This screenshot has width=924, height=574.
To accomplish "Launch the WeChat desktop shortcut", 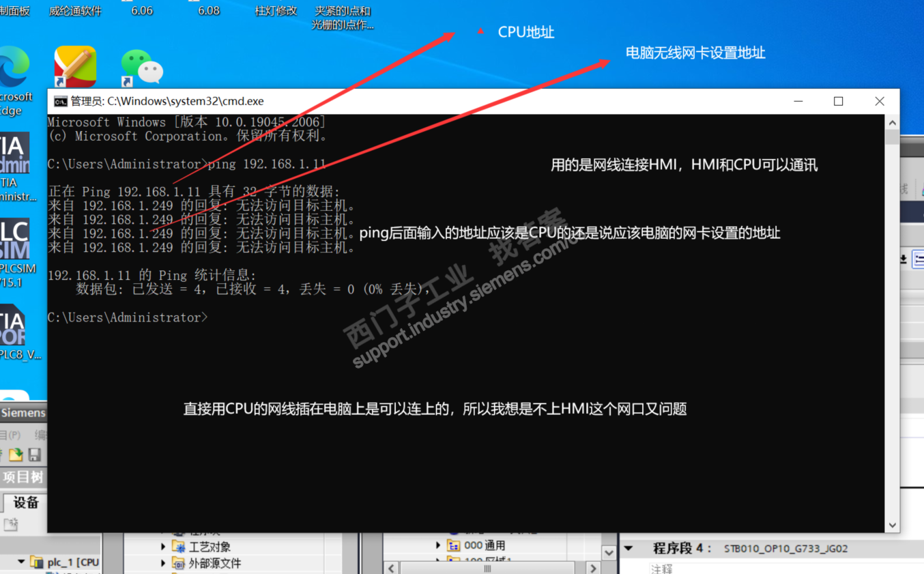I will coord(142,68).
